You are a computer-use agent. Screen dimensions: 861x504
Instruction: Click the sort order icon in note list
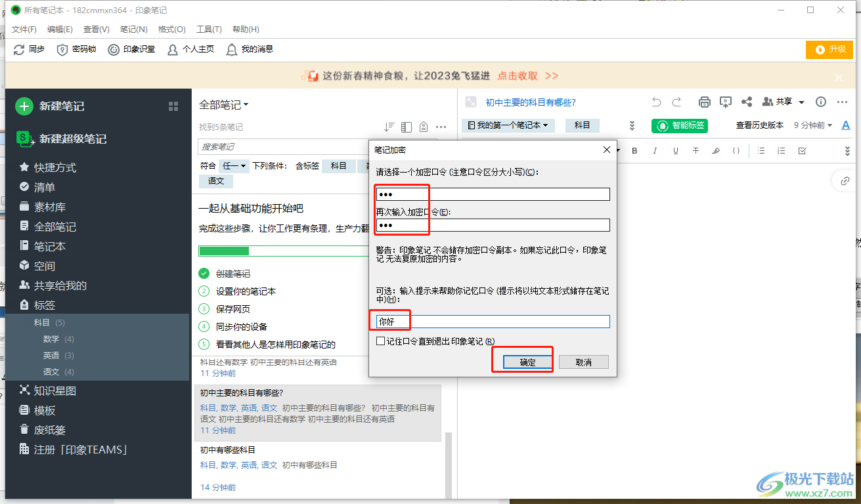coord(389,127)
